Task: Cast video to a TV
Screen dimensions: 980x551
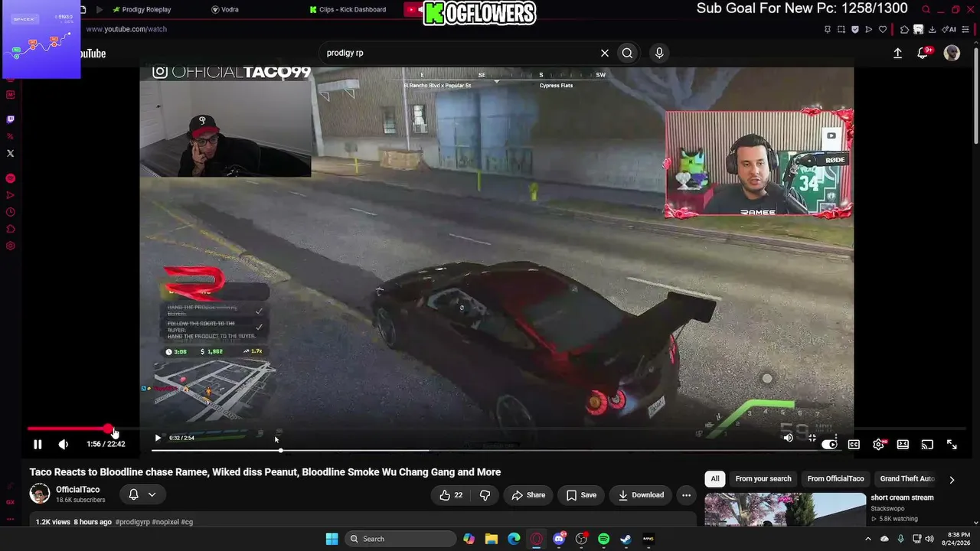Action: [x=927, y=444]
